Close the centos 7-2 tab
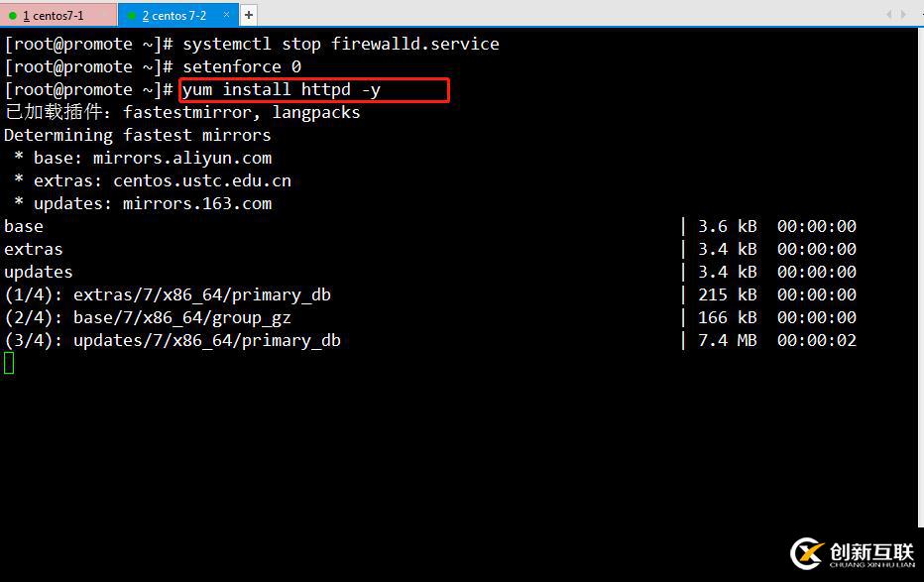The image size is (924, 582). pyautogui.click(x=226, y=15)
